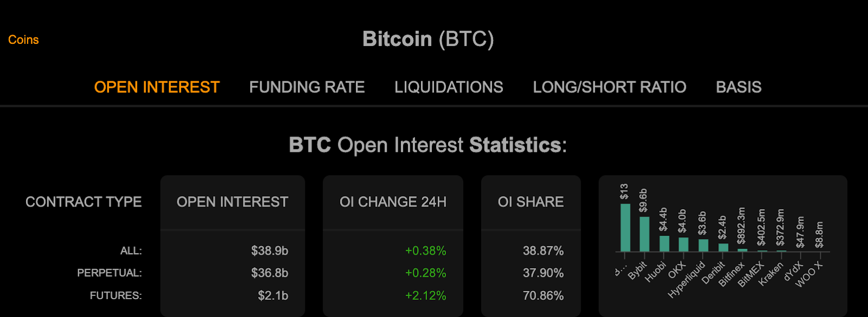
Task: Click the Contract Type header label
Action: pyautogui.click(x=84, y=202)
